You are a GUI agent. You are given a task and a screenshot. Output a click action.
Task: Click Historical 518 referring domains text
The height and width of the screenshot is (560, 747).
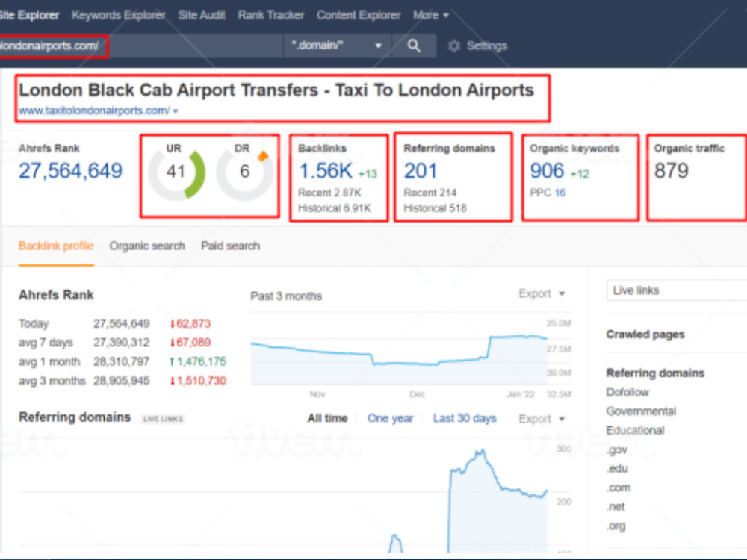click(x=435, y=208)
